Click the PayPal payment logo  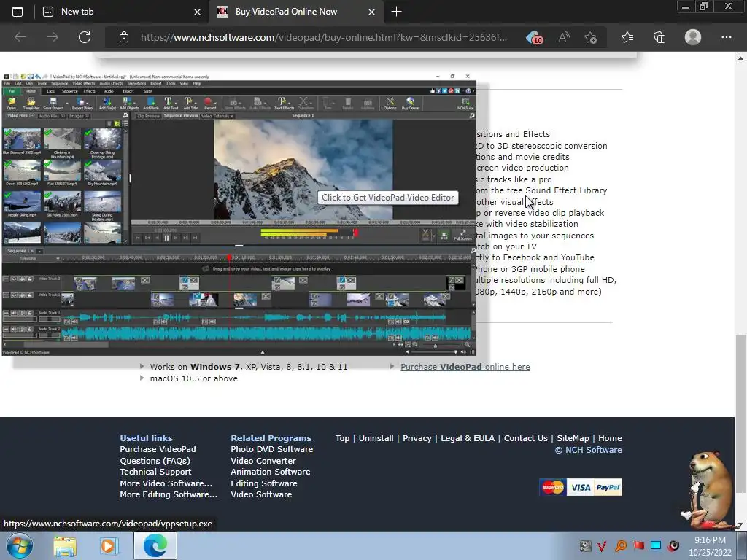tap(608, 487)
